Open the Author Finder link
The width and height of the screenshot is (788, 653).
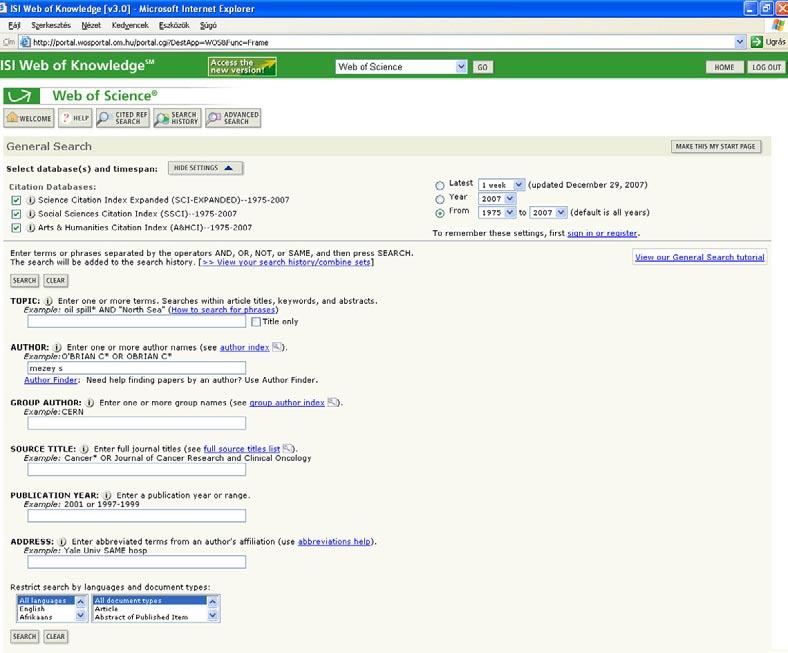[51, 380]
